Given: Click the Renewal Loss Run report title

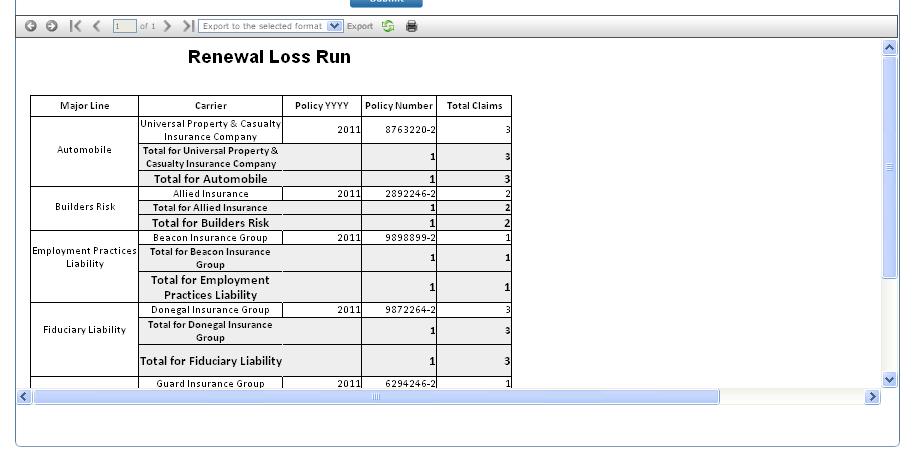Looking at the screenshot, I should coord(270,57).
